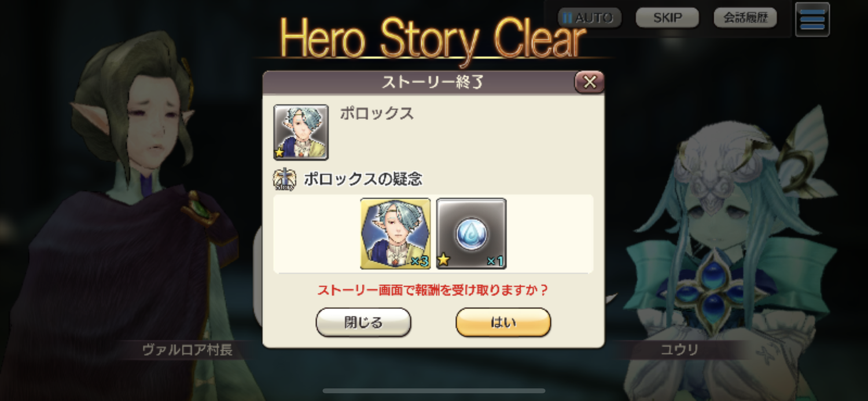Tap the ポロックス name text

pos(377,113)
